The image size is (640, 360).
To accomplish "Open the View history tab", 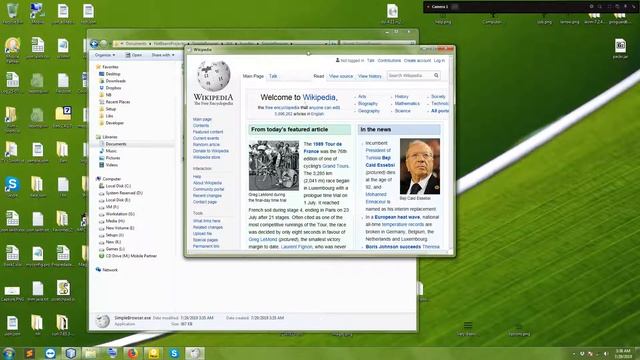I will coord(370,76).
